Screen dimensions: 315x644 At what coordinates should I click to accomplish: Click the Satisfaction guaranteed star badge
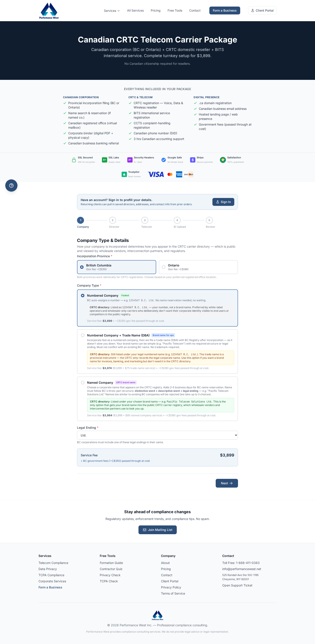tap(222, 160)
